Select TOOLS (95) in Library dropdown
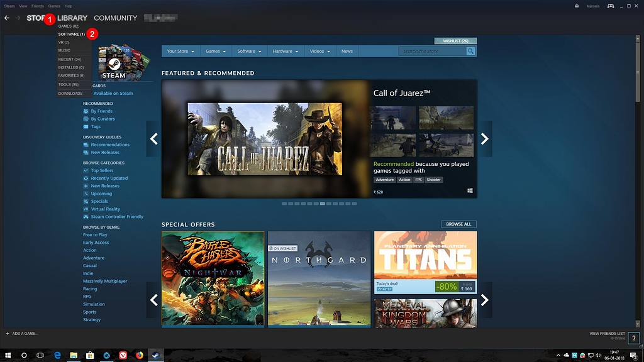The width and height of the screenshot is (644, 362). pos(68,85)
